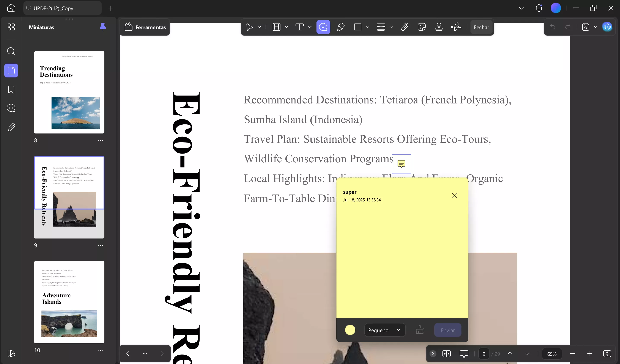Open the UPDF AI assistant icon
The height and width of the screenshot is (364, 620).
coord(607,27)
